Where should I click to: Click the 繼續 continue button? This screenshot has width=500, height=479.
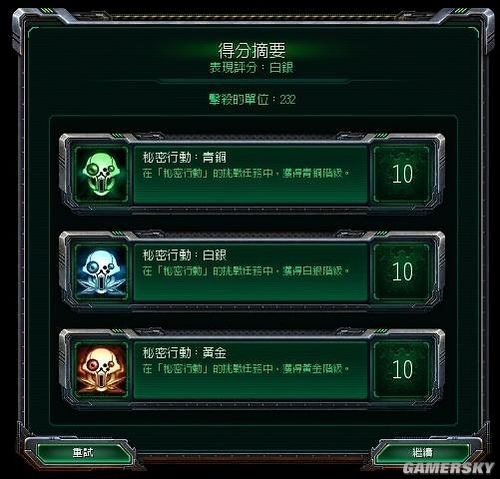coord(423,453)
